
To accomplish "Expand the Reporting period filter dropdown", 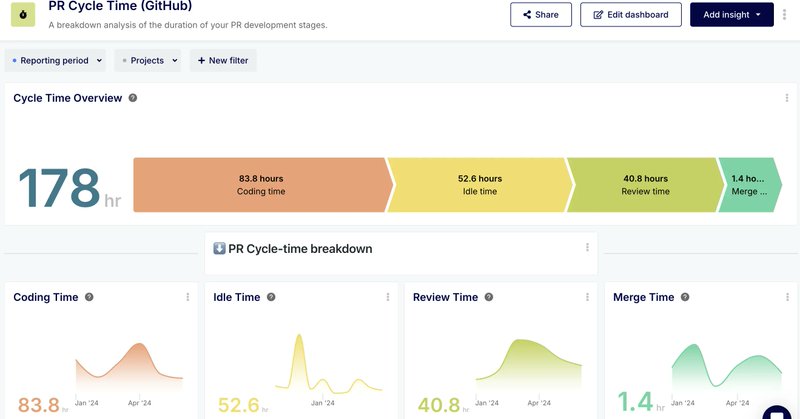I will click(x=56, y=61).
